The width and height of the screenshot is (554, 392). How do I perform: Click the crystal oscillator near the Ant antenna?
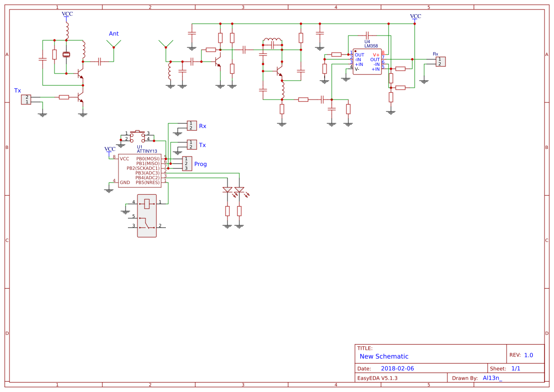click(66, 54)
